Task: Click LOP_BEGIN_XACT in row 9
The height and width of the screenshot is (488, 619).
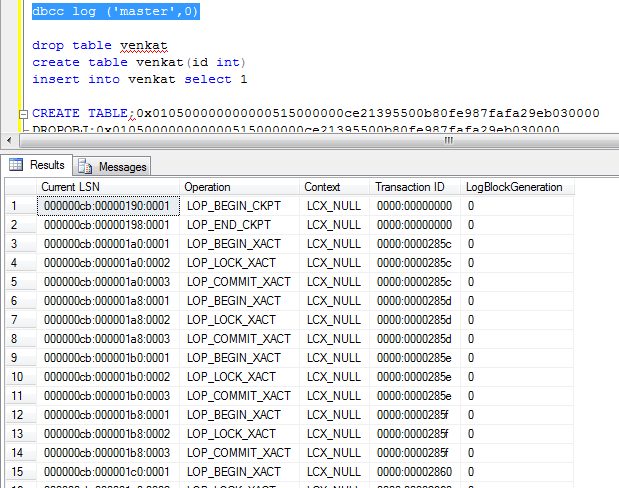Action: 240,358
